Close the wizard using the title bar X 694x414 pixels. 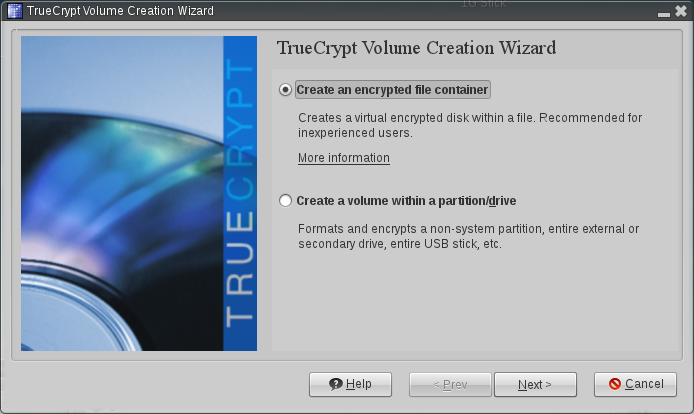coord(681,11)
